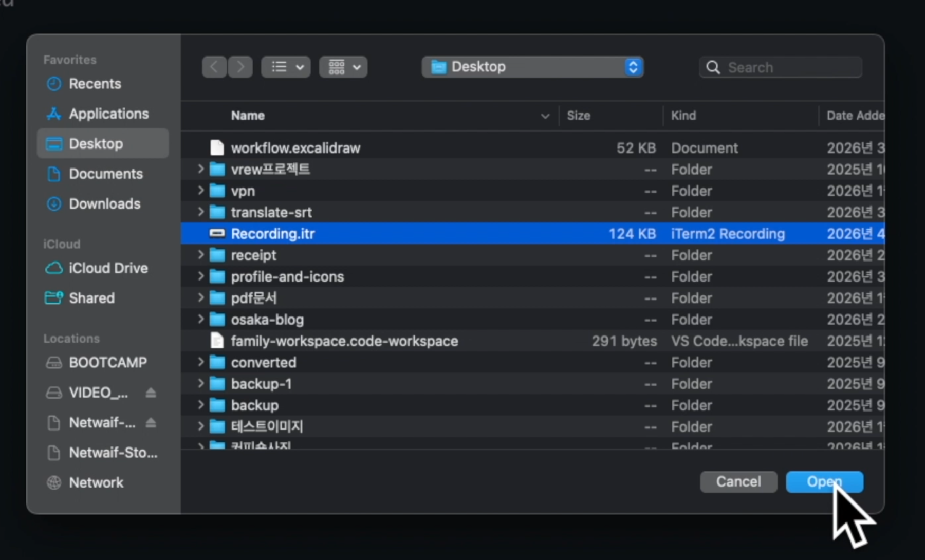Sort by the Size column header
The image size is (925, 560).
[579, 116]
